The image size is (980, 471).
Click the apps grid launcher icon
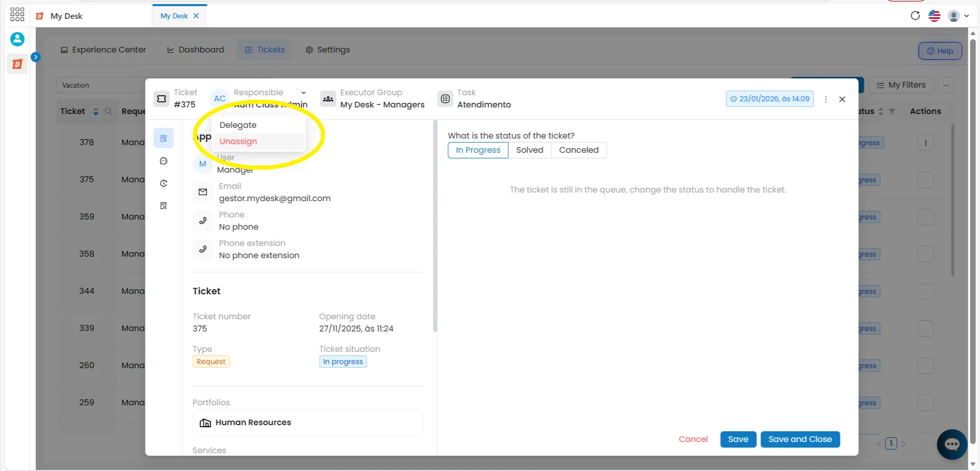click(x=17, y=14)
